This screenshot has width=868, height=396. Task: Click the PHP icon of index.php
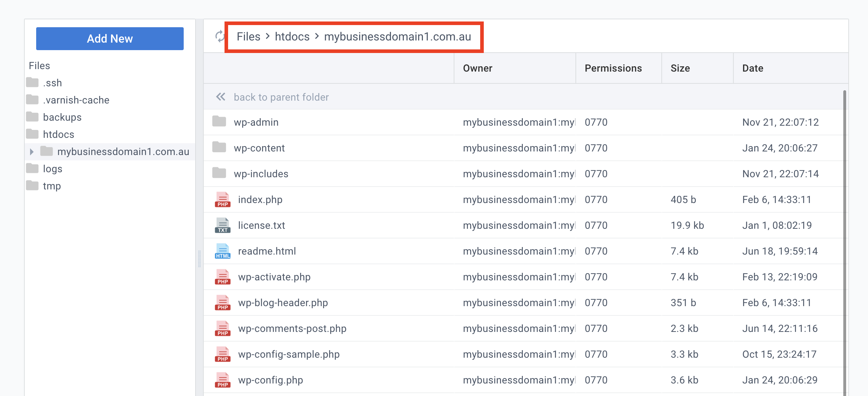pyautogui.click(x=222, y=199)
